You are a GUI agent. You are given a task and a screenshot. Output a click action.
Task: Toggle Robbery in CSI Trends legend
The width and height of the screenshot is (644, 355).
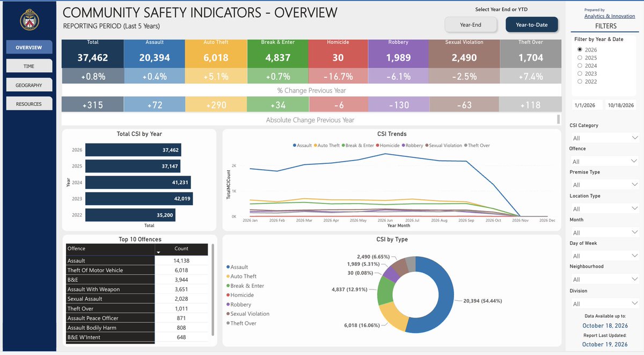[413, 146]
